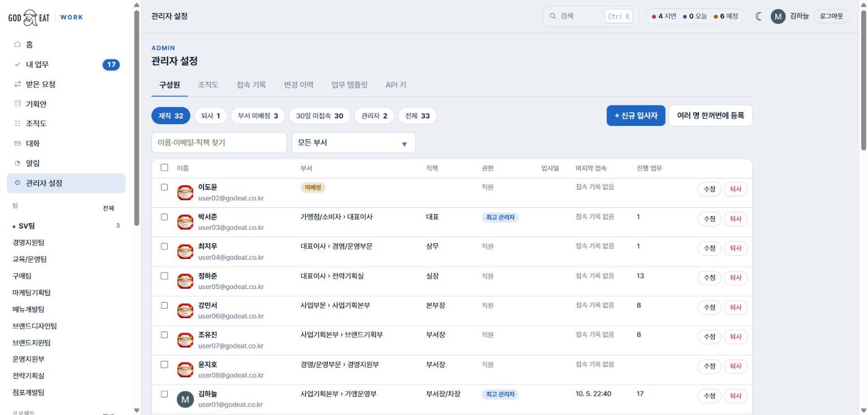This screenshot has width=868, height=415.
Task: Click 여러 명 한꺼번에 등록 button
Action: pyautogui.click(x=710, y=115)
